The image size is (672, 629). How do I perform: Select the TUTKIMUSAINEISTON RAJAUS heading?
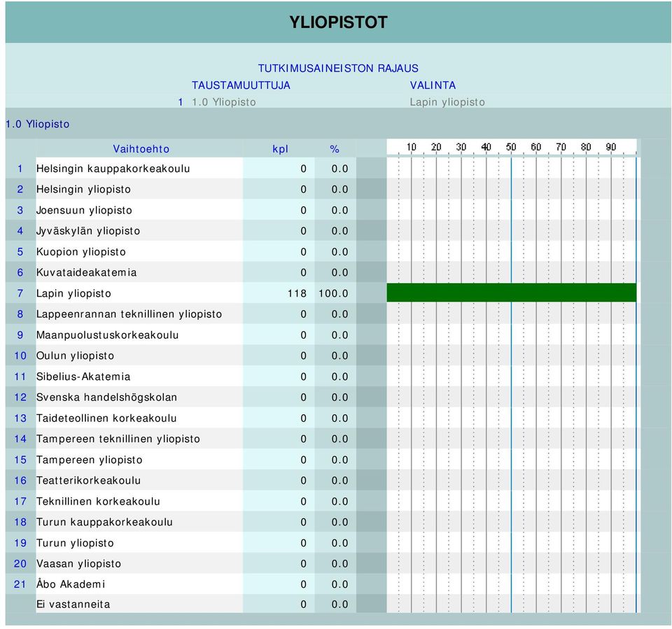point(338,68)
